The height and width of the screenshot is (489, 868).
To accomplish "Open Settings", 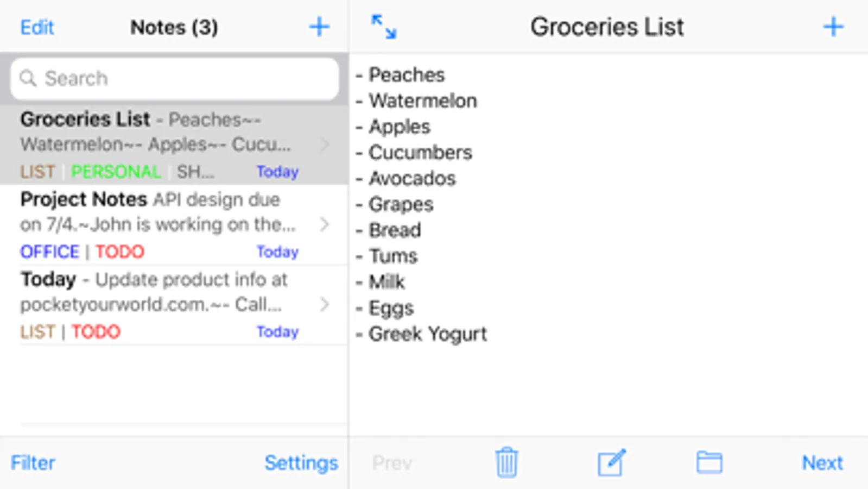I will [301, 463].
